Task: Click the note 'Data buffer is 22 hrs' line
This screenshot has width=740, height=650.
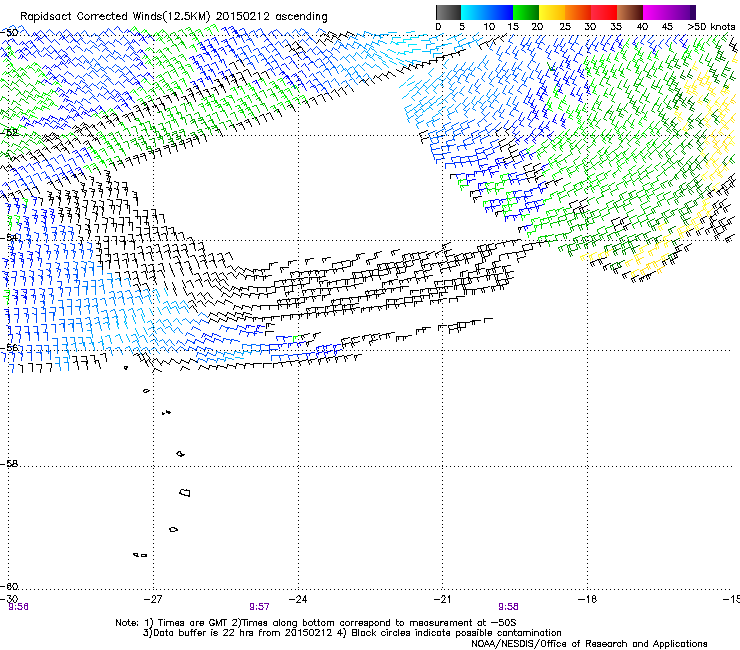Action: (x=352, y=633)
